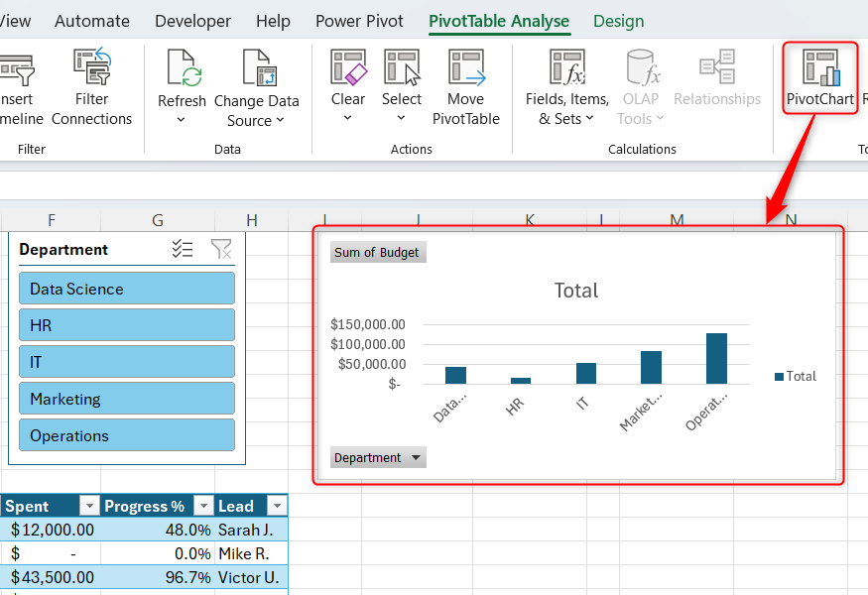Select column H header
This screenshot has width=868, height=595.
click(x=252, y=220)
